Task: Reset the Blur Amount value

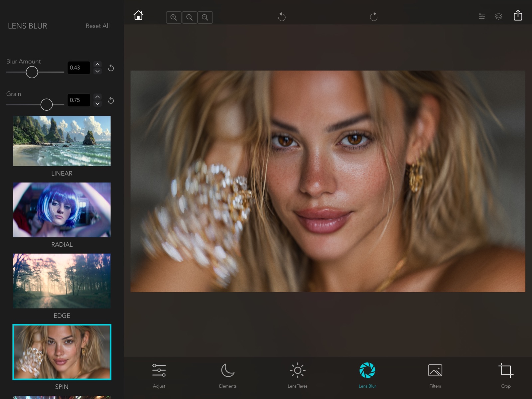Action: click(x=111, y=68)
